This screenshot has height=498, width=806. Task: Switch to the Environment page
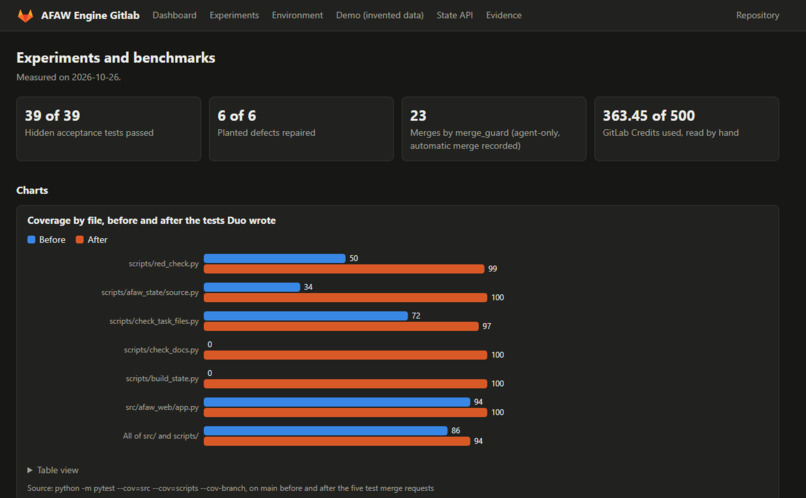297,15
